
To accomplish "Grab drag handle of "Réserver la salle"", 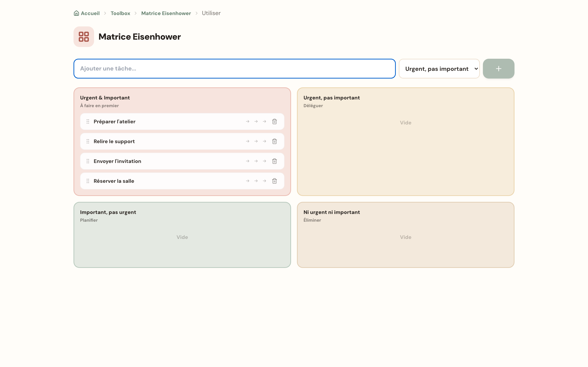I will 88,181.
